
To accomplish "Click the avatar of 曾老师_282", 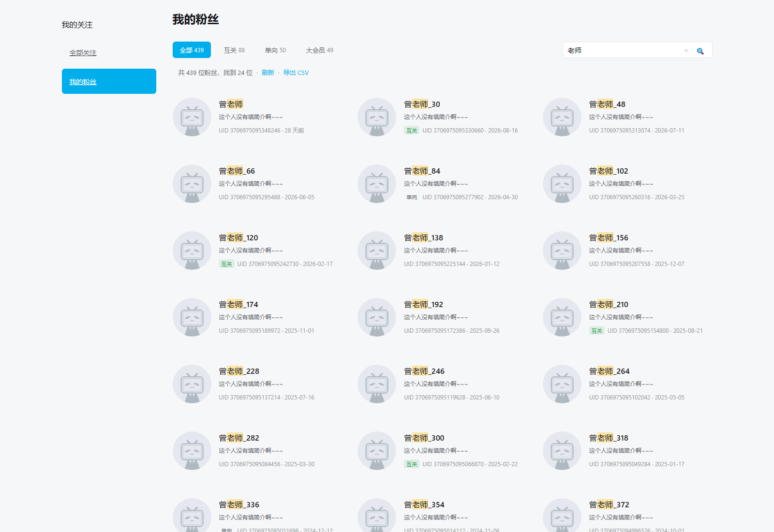I will pyautogui.click(x=192, y=451).
